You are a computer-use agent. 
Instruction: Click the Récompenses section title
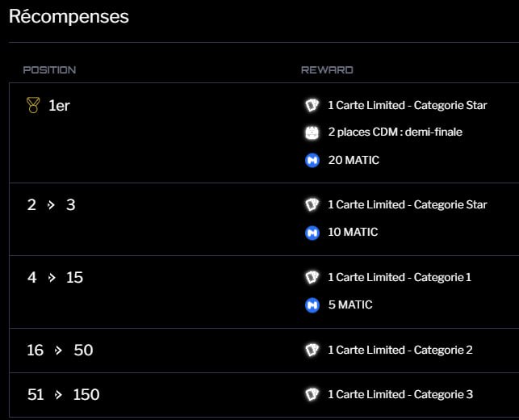click(x=69, y=16)
